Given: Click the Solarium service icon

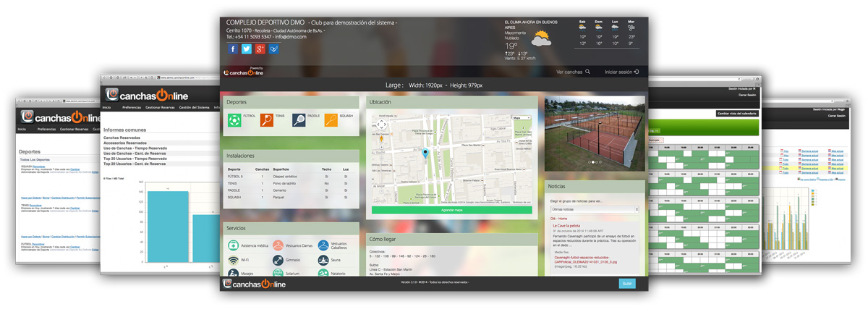Looking at the screenshot, I should (x=278, y=273).
